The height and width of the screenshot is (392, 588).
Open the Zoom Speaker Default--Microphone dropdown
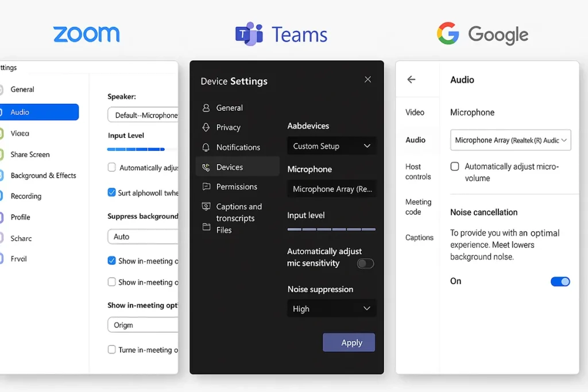pyautogui.click(x=143, y=115)
